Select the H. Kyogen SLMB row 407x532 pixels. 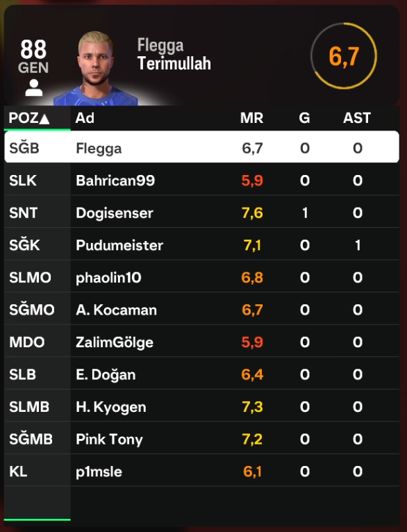tap(202, 406)
